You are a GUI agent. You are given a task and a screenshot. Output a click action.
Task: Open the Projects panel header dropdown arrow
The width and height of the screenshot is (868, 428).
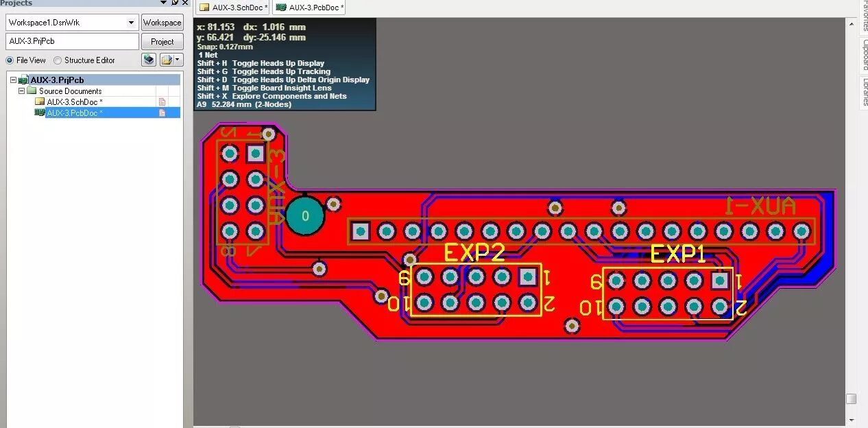pyautogui.click(x=164, y=3)
